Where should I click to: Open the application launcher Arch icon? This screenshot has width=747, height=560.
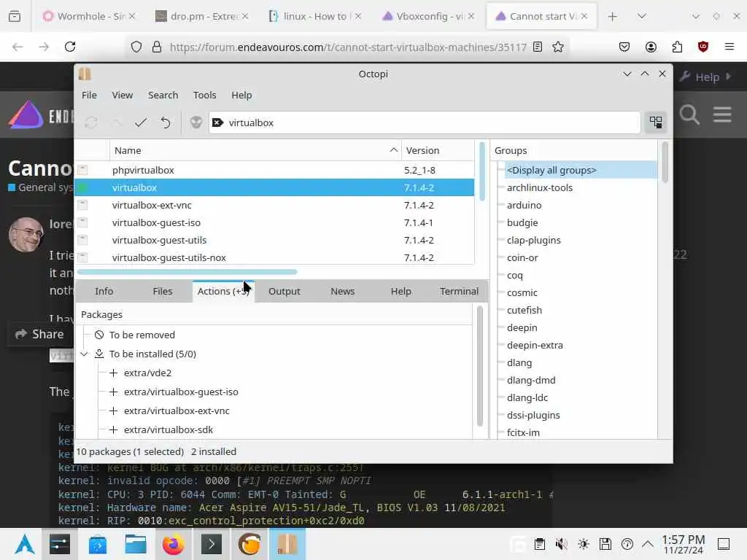coord(24,544)
